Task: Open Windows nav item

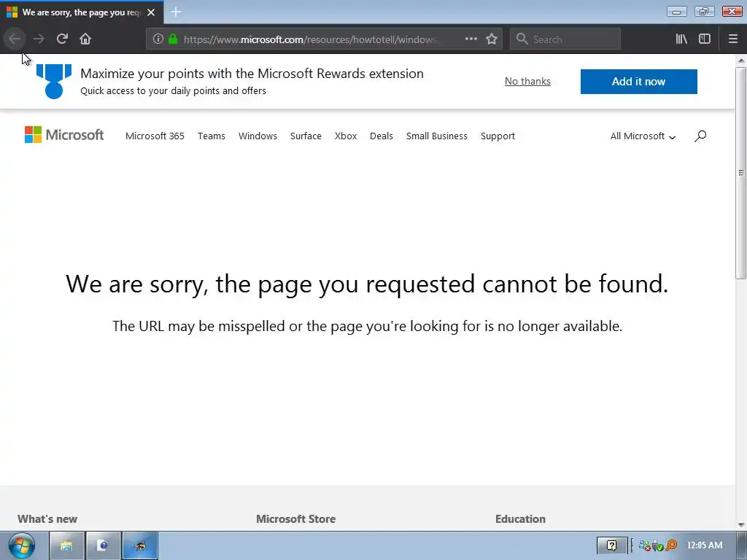Action: pos(258,136)
